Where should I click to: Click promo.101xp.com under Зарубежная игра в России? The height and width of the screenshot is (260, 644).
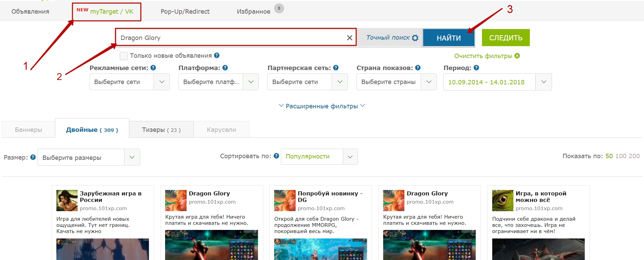pos(103,208)
